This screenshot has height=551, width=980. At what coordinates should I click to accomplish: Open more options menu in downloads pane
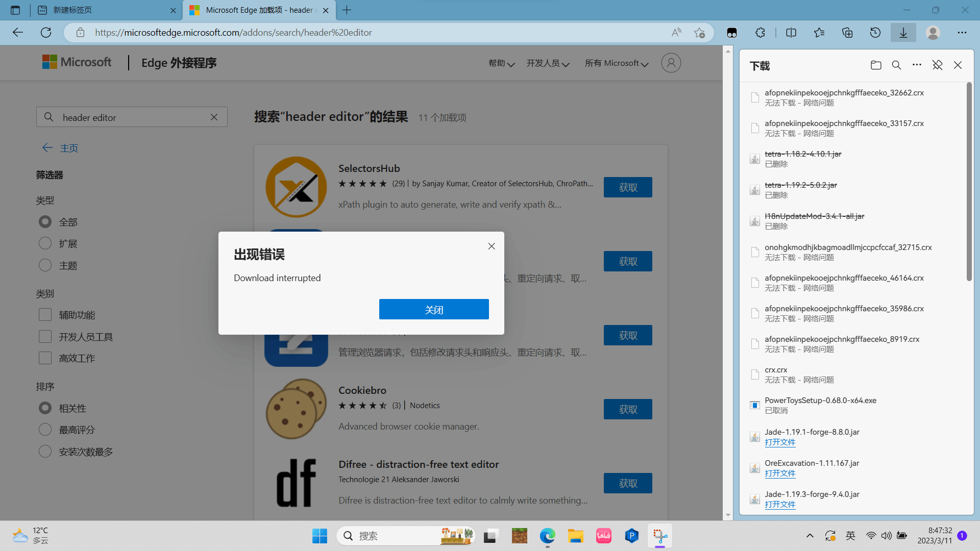(917, 65)
